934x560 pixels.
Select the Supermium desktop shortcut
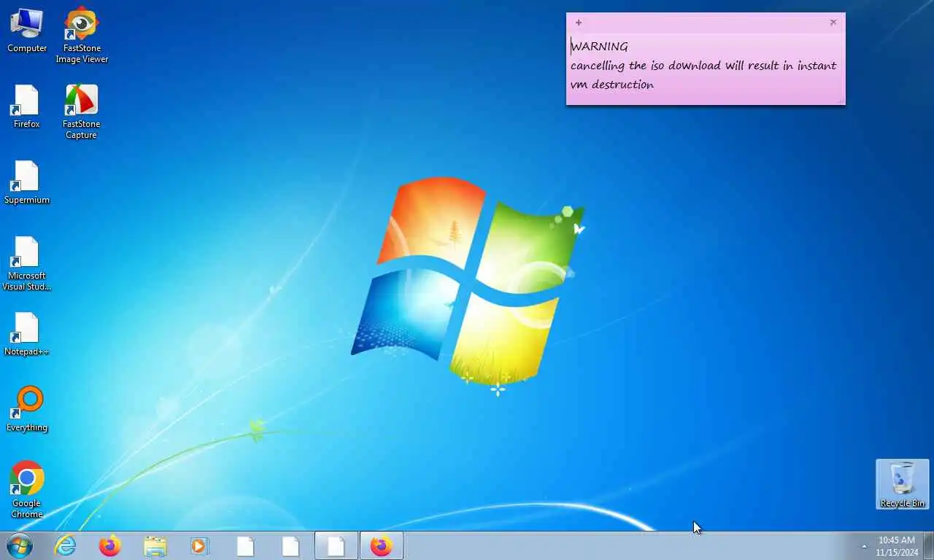coord(27,182)
